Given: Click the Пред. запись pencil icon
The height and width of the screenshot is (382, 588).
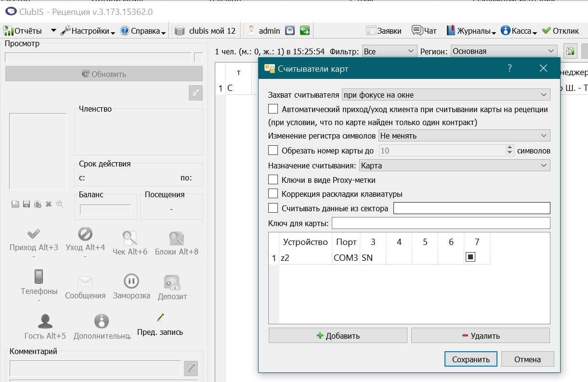Looking at the screenshot, I should click(160, 318).
